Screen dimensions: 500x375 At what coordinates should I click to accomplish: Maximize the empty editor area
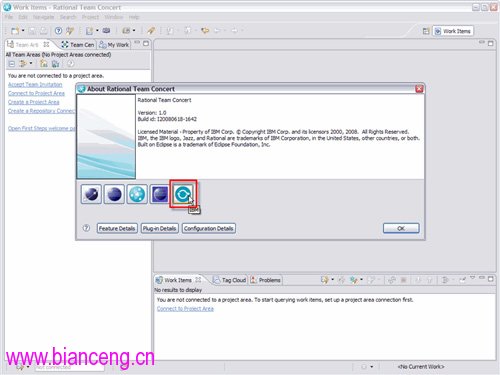point(490,43)
